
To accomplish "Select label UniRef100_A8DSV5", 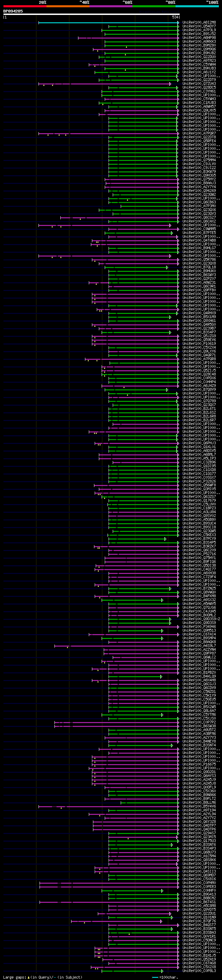I will pyautogui.click(x=199, y=451).
